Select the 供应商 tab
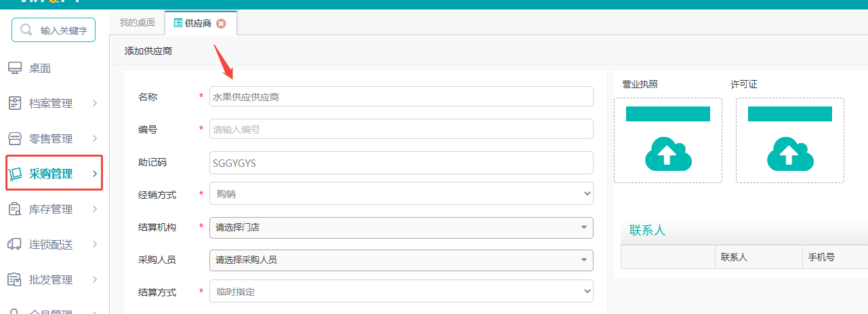 [x=192, y=24]
